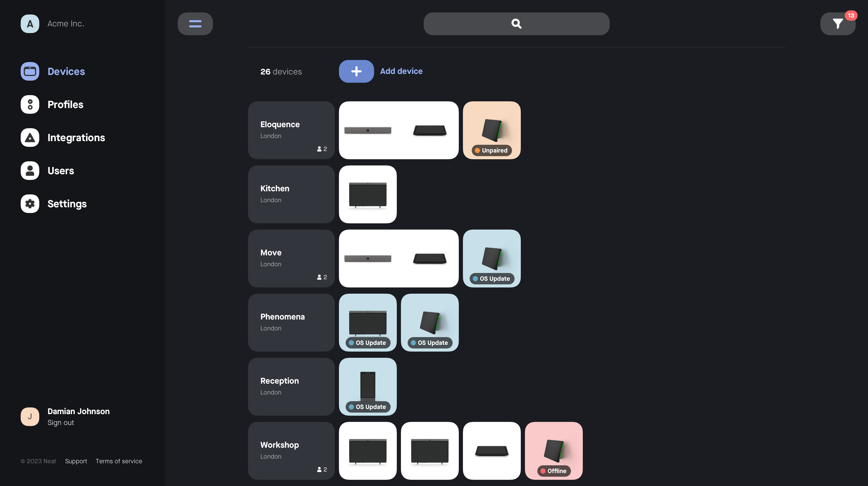Viewport: 868px width, 486px height.
Task: Open the filter icon showing 13 active filters
Action: pos(838,23)
